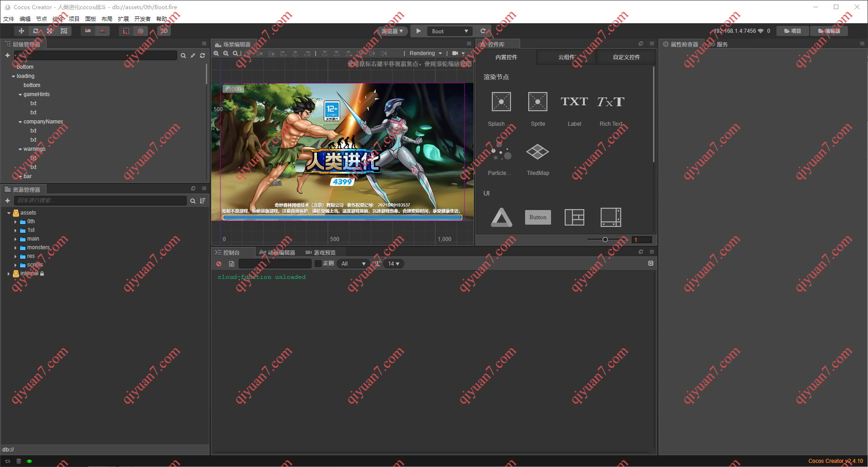The height and width of the screenshot is (467, 868).
Task: Open the scene camera dropdown
Action: (x=459, y=53)
